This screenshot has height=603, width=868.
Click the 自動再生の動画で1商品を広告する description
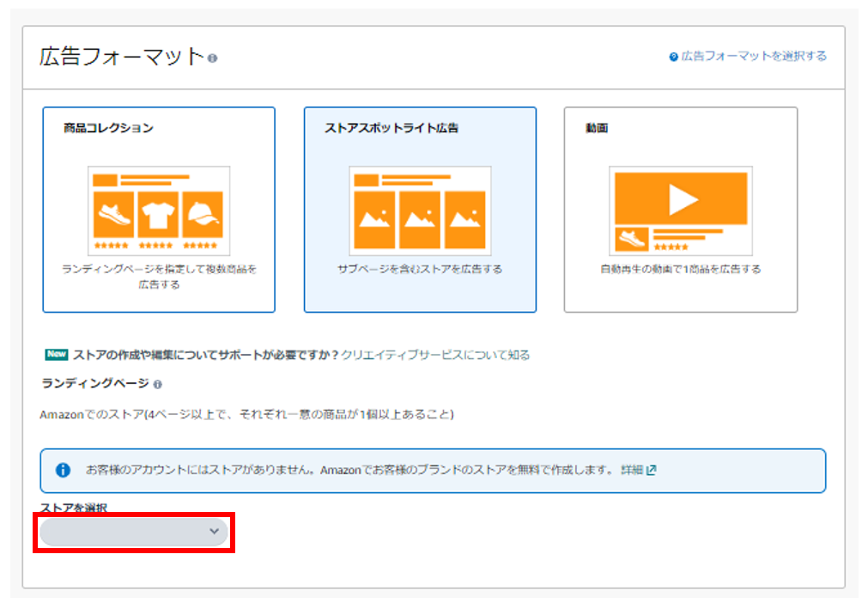(681, 269)
